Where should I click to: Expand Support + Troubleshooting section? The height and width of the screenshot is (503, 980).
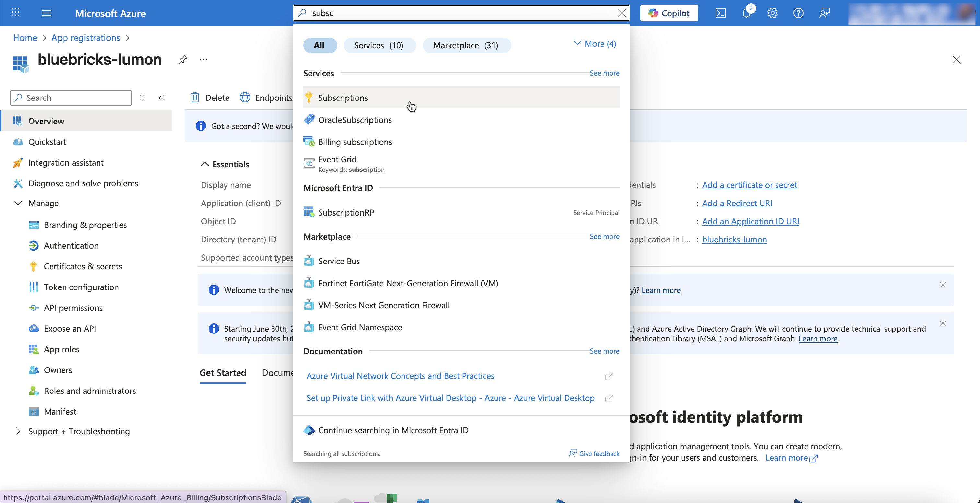click(18, 431)
